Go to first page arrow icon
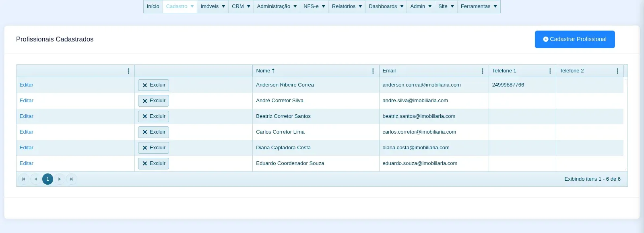This screenshot has width=644, height=233. [23, 179]
